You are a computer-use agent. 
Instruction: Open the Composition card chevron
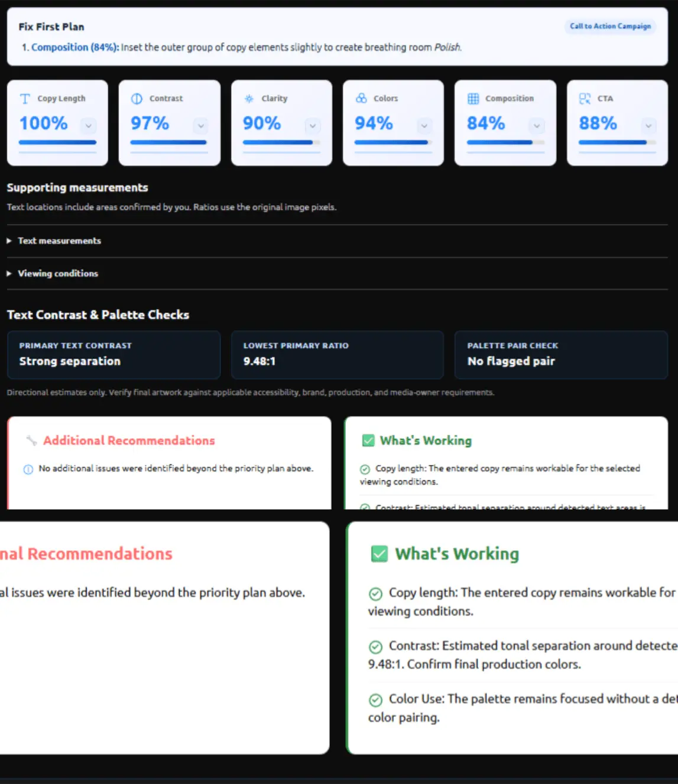[537, 125]
